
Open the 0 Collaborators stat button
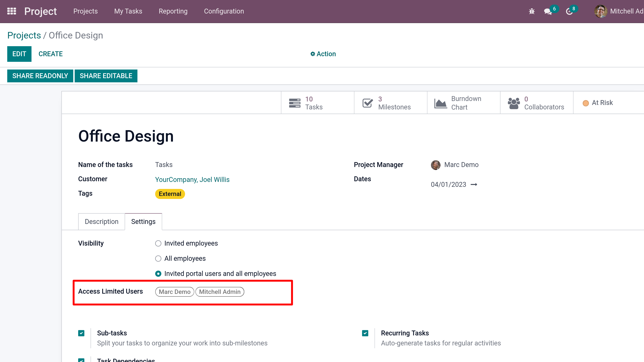(536, 103)
